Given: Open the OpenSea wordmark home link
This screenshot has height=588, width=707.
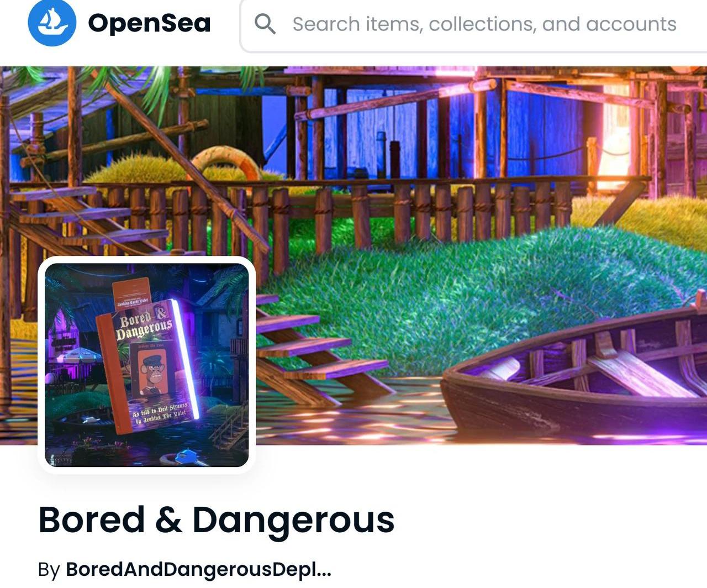Looking at the screenshot, I should pos(149,23).
